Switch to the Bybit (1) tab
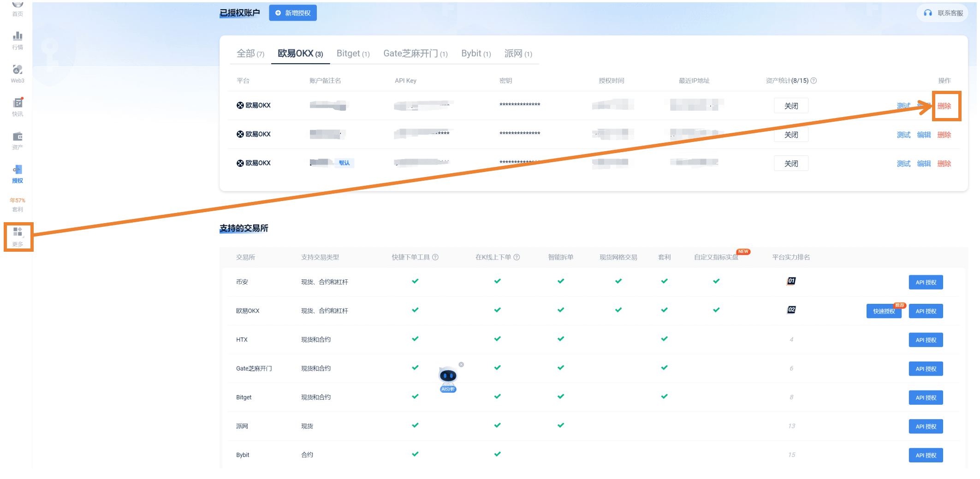The image size is (980, 479). (476, 53)
